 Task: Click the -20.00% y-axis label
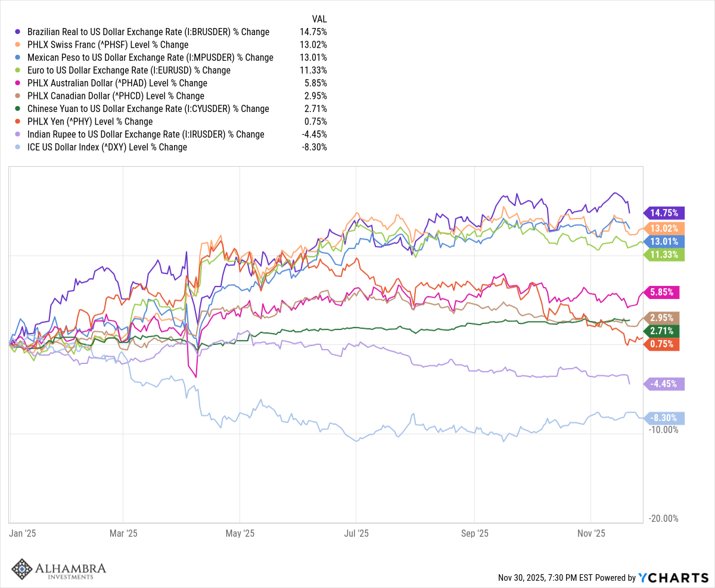click(x=663, y=519)
